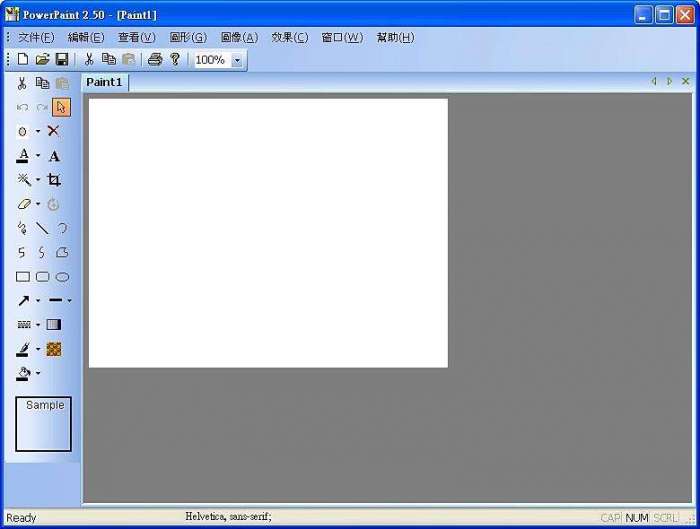
Task: Select the freehand scribble tool
Action: pos(21,228)
